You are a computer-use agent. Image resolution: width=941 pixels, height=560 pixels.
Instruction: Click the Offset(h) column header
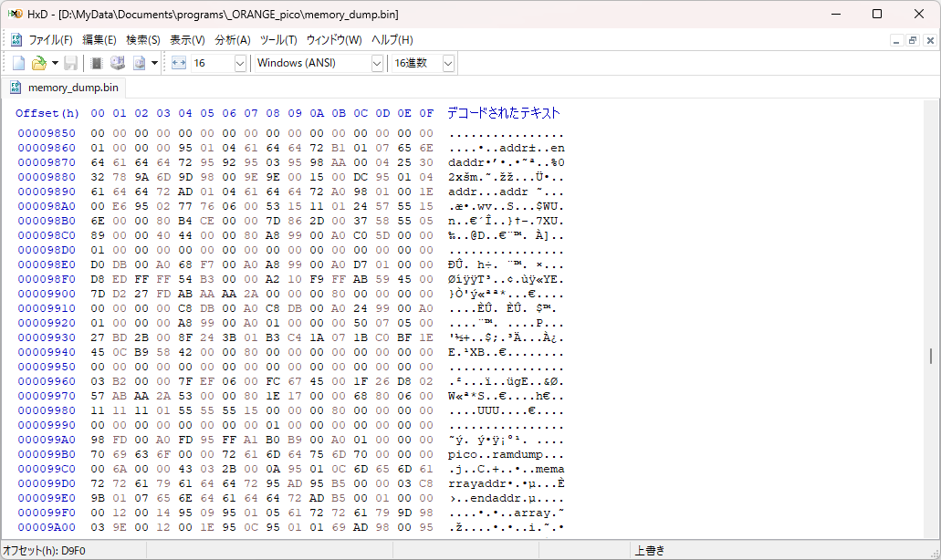tap(47, 113)
